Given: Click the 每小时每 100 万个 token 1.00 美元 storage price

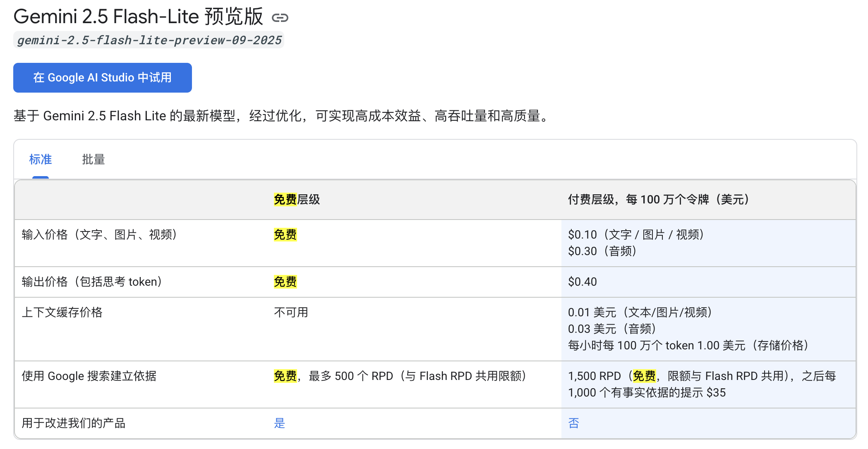Looking at the screenshot, I should click(x=689, y=346).
